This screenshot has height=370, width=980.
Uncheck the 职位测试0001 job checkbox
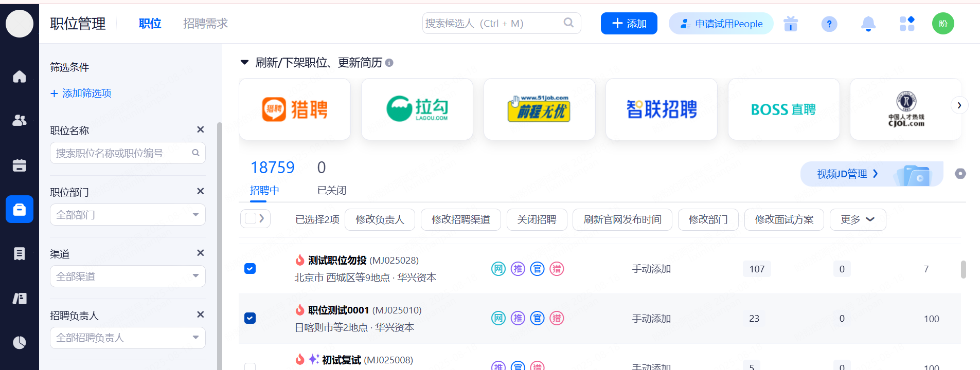(x=250, y=318)
